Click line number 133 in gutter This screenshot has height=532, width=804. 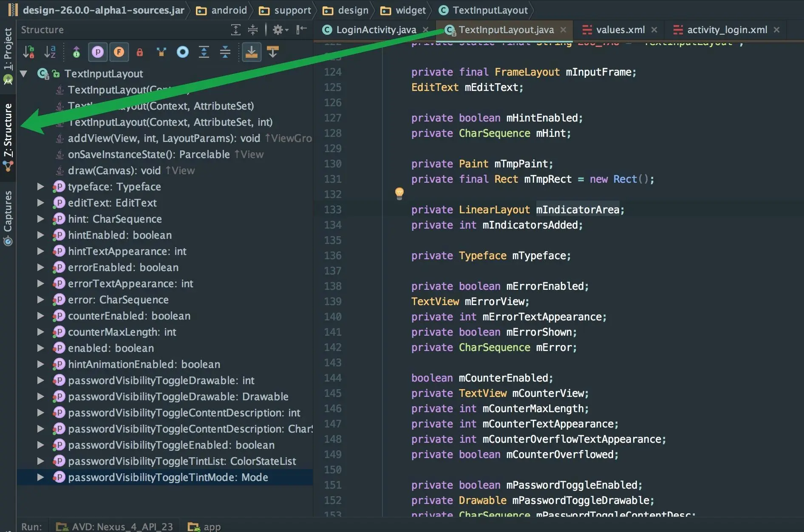(x=333, y=209)
